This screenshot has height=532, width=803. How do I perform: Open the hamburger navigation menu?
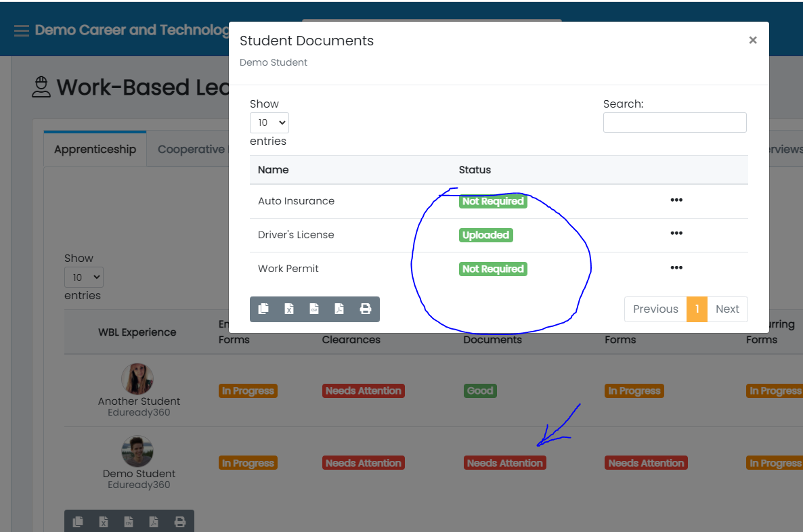[22, 30]
